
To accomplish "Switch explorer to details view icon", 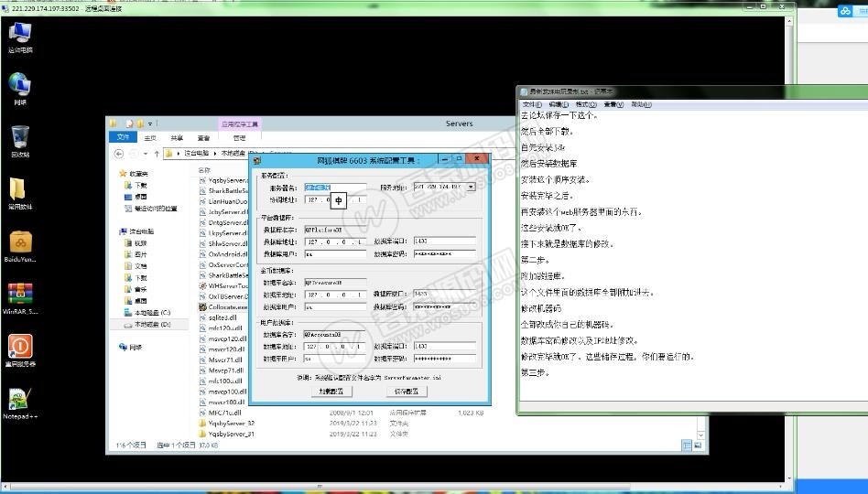I will [687, 446].
